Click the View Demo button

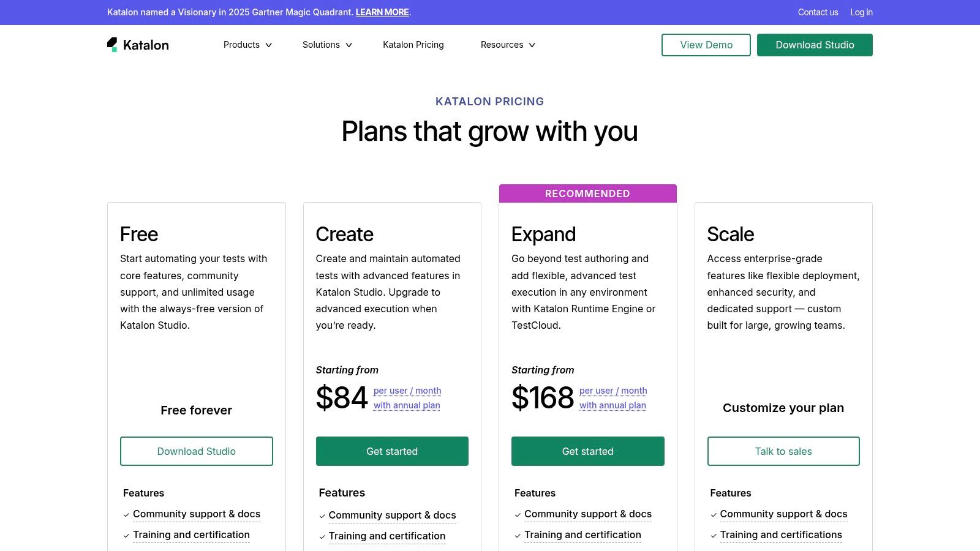(706, 45)
